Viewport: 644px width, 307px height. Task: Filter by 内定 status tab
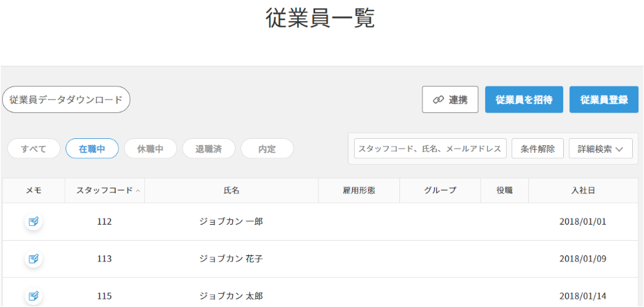(x=267, y=149)
